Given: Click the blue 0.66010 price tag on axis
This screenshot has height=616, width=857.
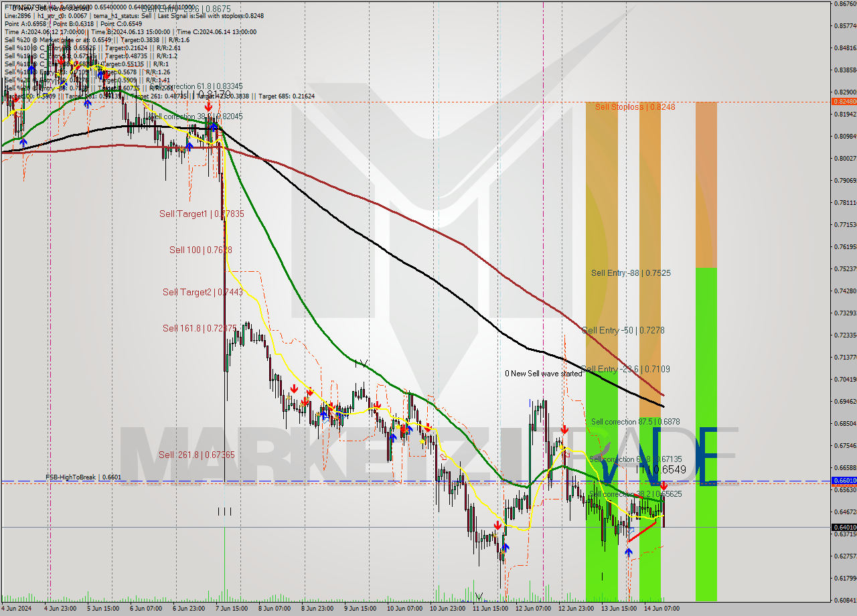Looking at the screenshot, I should (x=844, y=481).
